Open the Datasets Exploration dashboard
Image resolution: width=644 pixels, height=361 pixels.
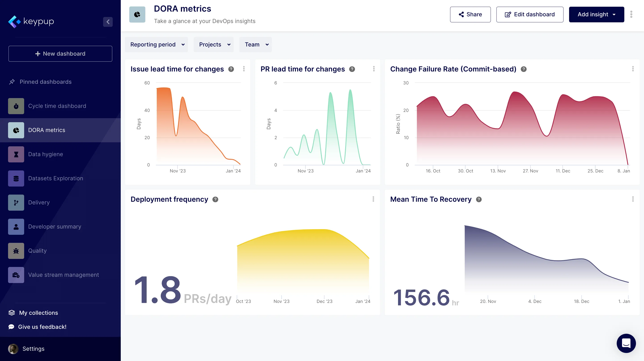[55, 178]
